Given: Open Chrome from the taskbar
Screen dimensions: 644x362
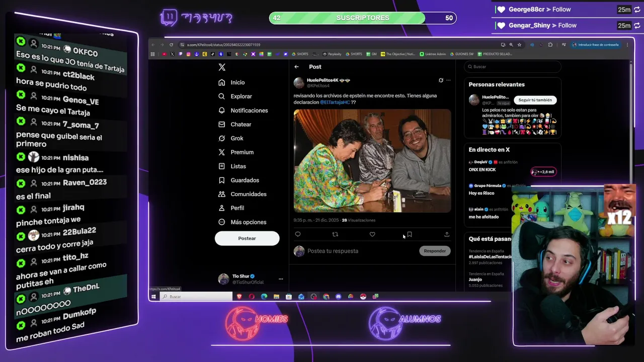Looking at the screenshot, I should [326, 297].
